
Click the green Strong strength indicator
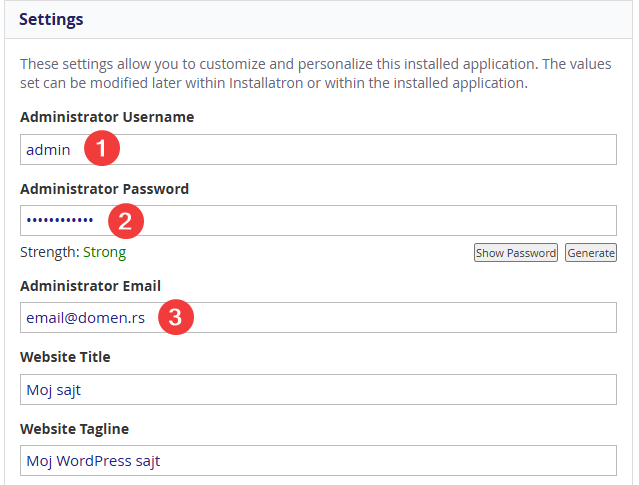click(x=104, y=253)
